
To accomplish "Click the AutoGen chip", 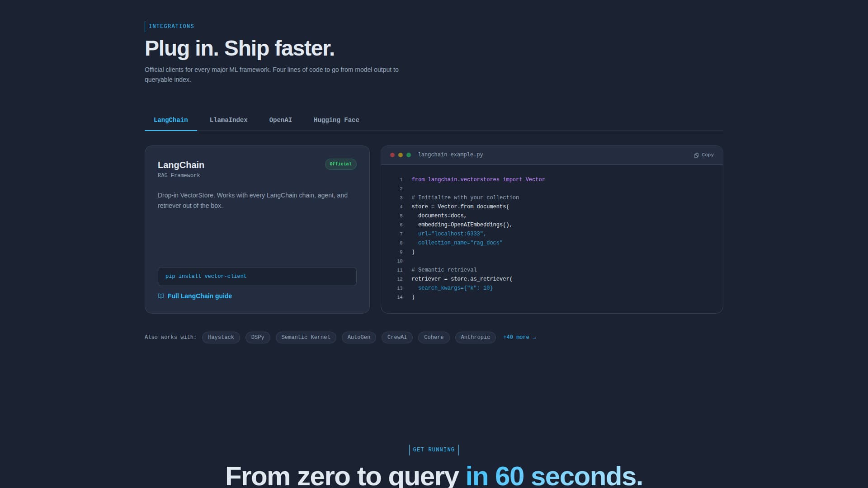I will [x=359, y=338].
